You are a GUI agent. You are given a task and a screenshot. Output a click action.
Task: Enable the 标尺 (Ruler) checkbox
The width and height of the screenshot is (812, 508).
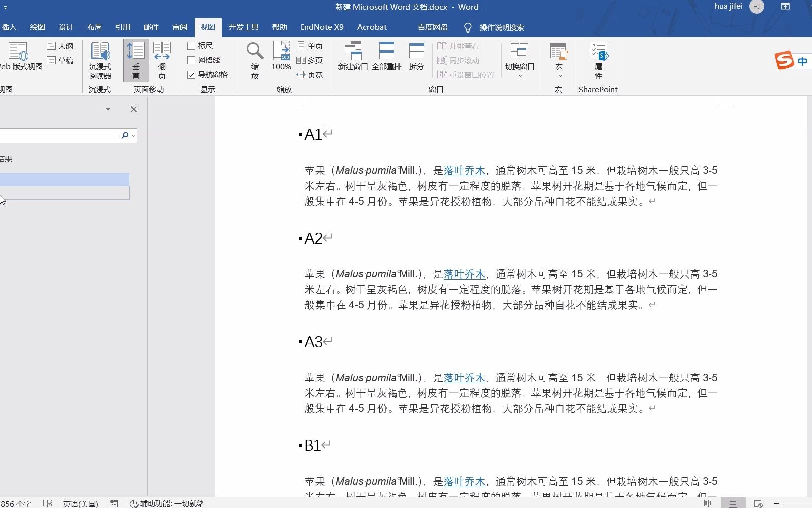[191, 45]
